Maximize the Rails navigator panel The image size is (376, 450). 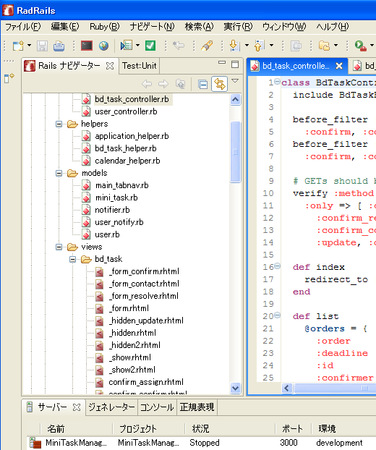(235, 64)
